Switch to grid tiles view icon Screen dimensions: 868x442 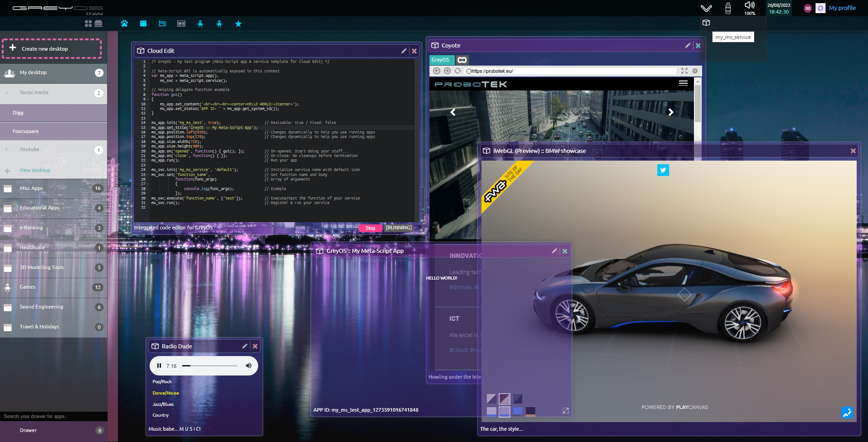[x=88, y=24]
